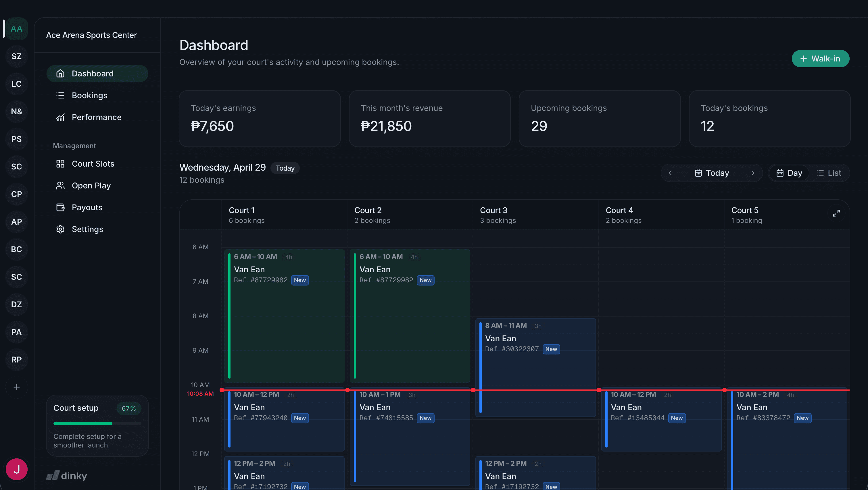
Task: Open Court 3 8 AM–11 AM booking
Action: click(x=535, y=367)
